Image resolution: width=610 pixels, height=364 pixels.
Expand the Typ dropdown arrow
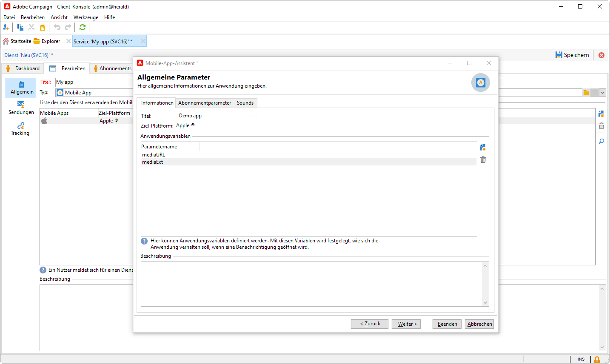click(602, 93)
